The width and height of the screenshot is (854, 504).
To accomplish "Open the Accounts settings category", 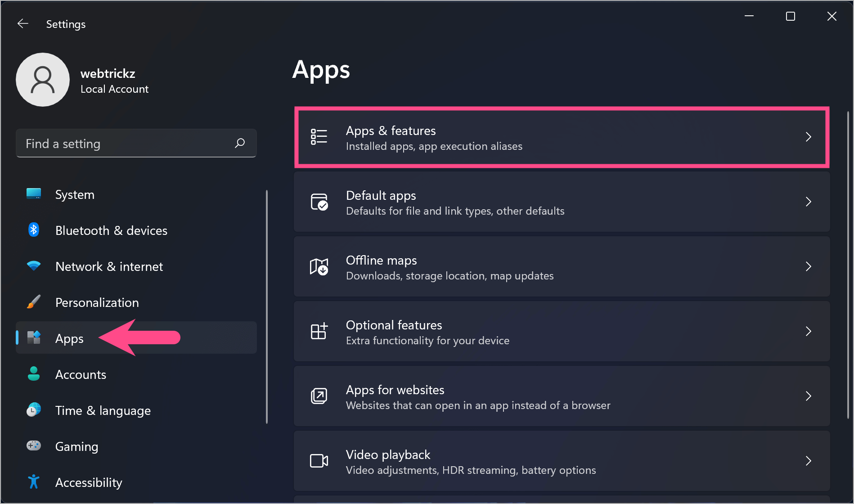I will (81, 374).
